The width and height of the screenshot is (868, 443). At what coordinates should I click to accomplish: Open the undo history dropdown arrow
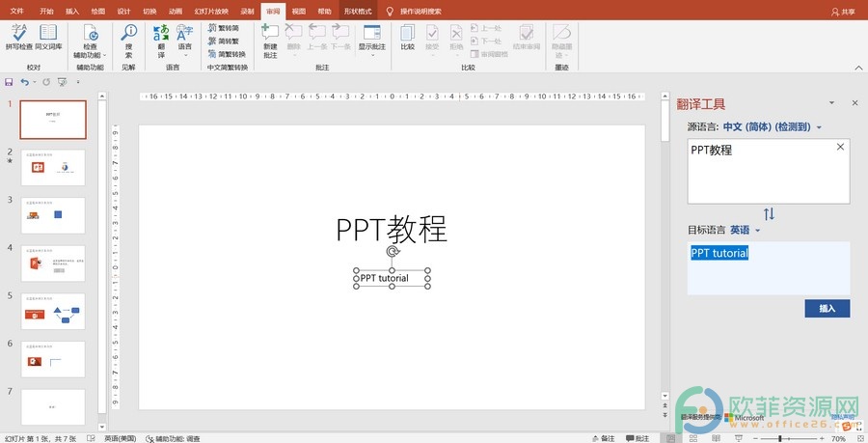click(35, 82)
